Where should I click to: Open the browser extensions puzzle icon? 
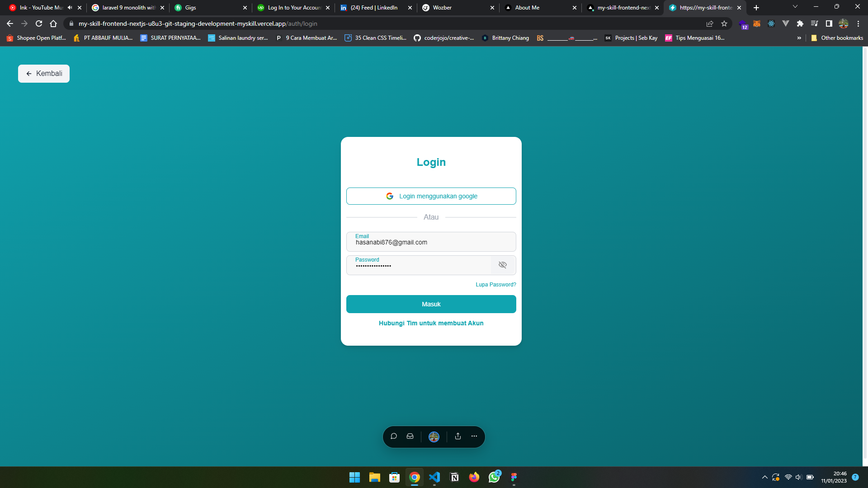tap(800, 23)
